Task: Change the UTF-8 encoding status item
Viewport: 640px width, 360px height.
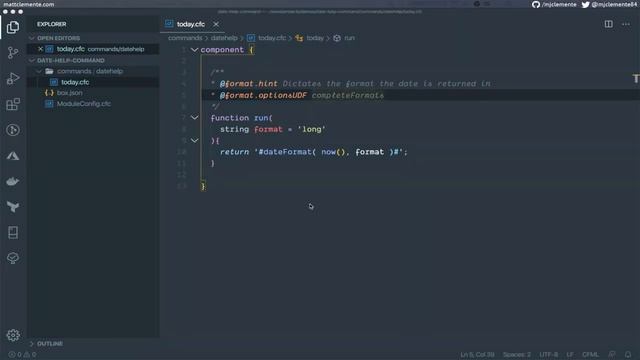Action: 549,355
